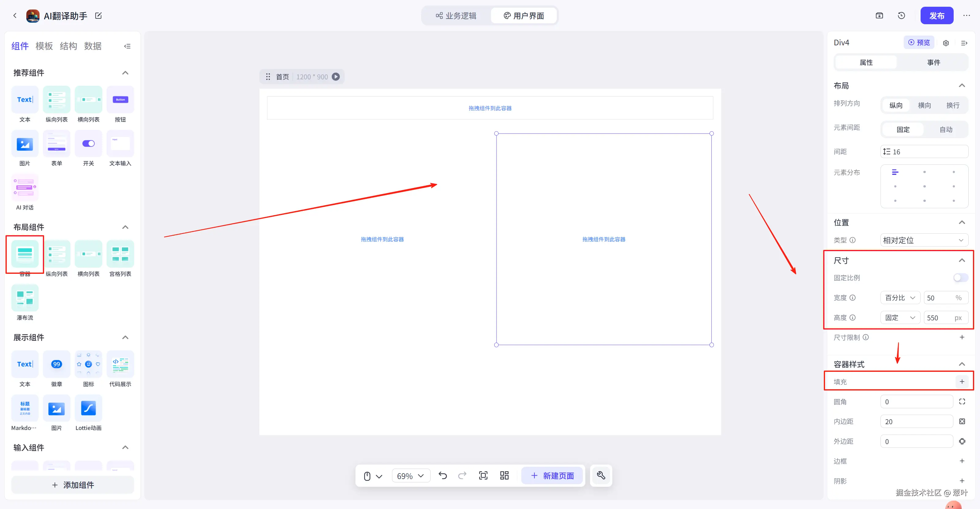Click the play icon next to 1200 * 900
This screenshot has height=509, width=980.
click(x=336, y=77)
